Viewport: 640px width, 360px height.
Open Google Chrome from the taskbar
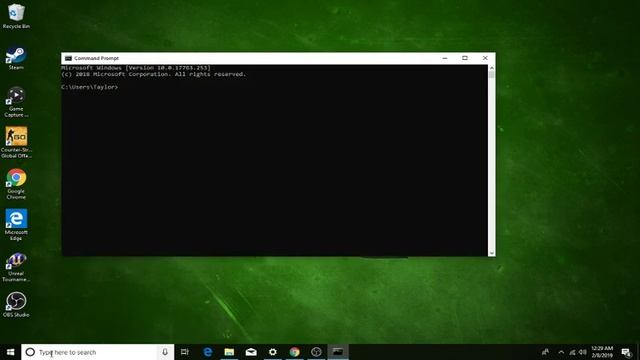(294, 352)
